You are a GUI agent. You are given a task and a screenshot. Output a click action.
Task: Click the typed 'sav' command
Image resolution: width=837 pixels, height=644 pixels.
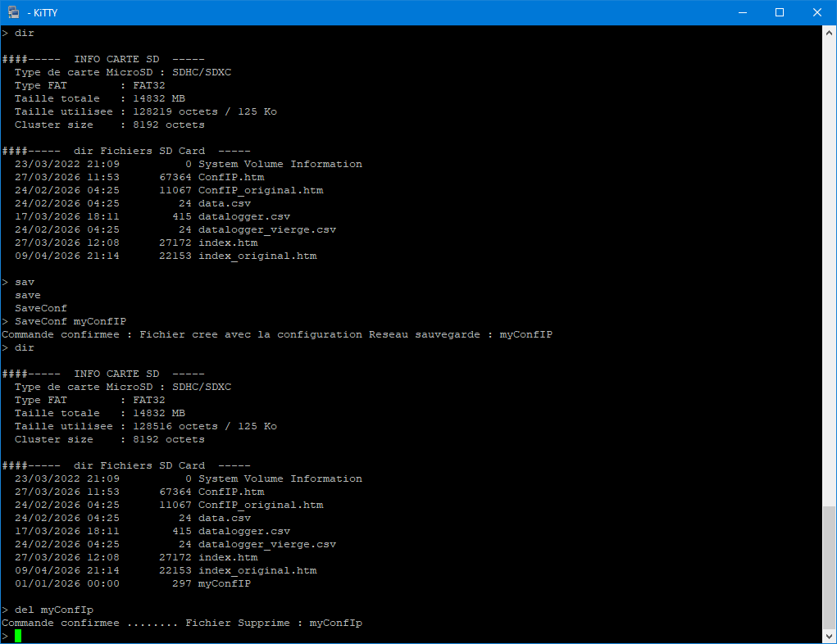click(x=25, y=282)
